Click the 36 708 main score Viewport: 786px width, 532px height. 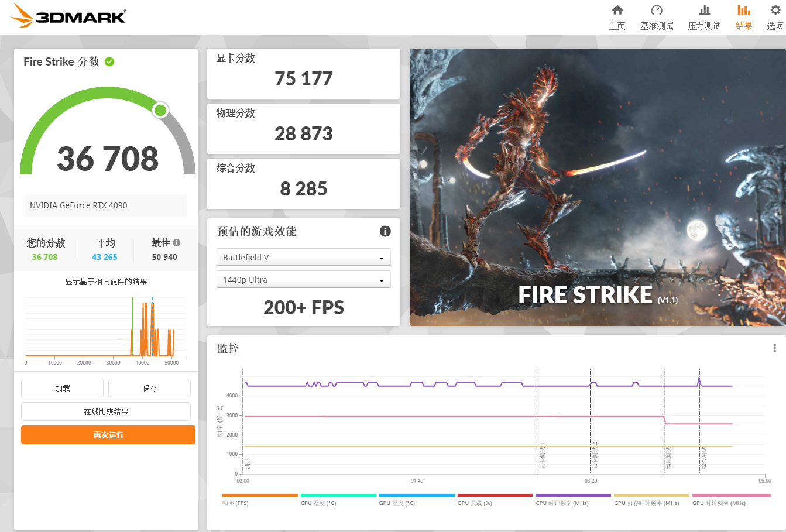(x=108, y=159)
